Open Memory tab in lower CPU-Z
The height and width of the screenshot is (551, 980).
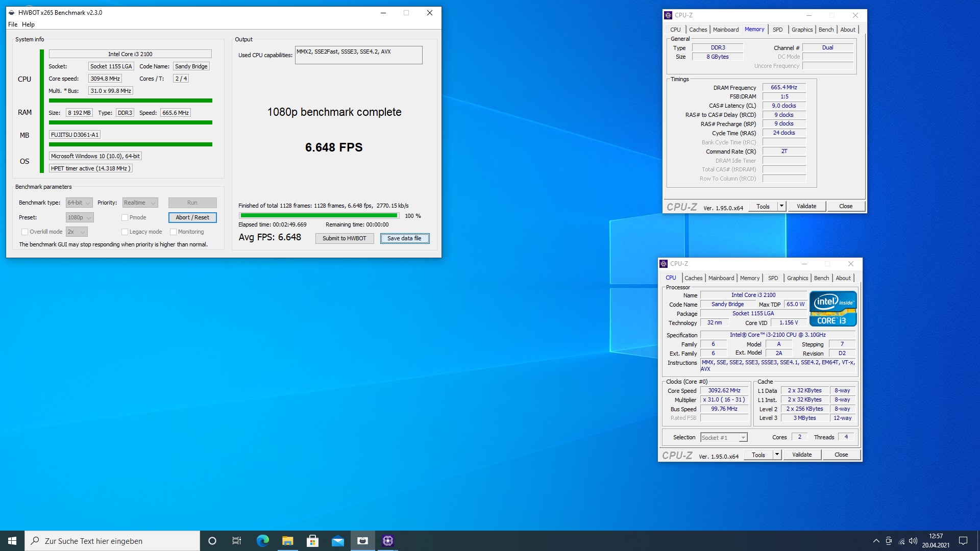point(750,278)
